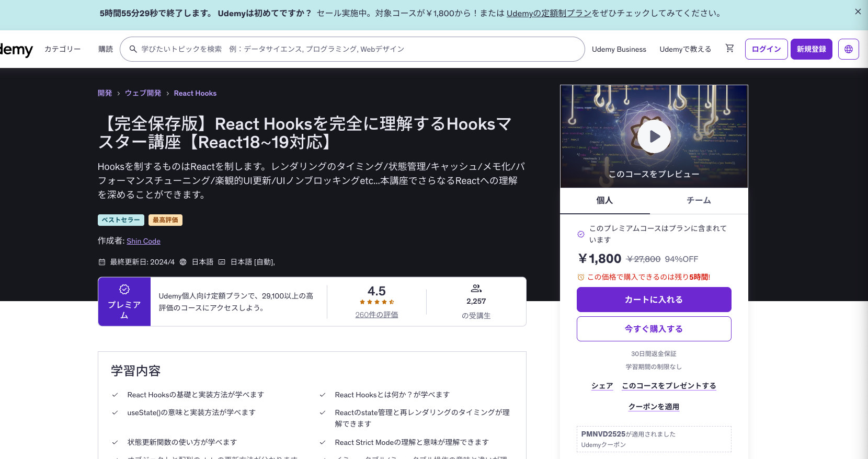Image resolution: width=868 pixels, height=459 pixels.
Task: Click the ベストセラー badge
Action: click(x=121, y=220)
